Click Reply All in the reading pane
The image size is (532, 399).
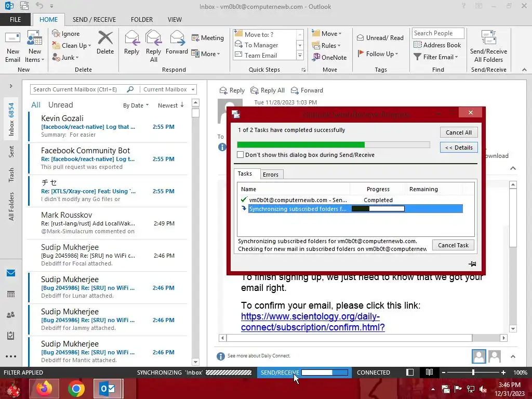tap(268, 90)
